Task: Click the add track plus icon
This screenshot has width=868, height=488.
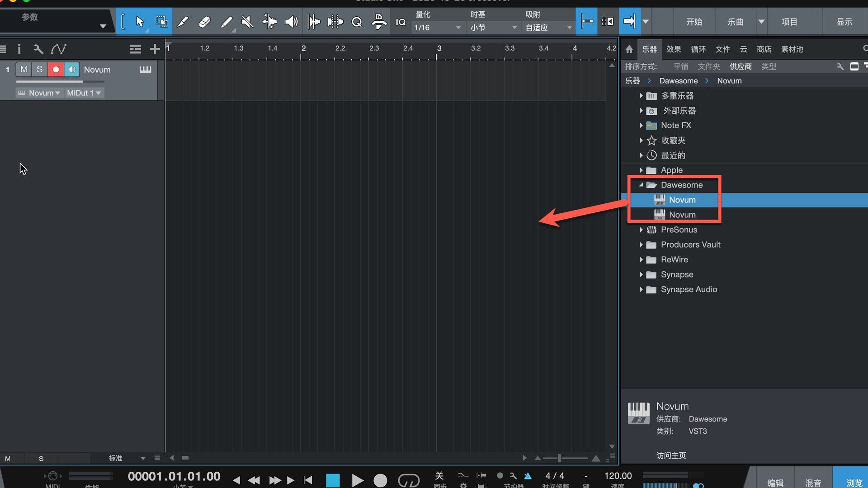Action: coord(155,49)
